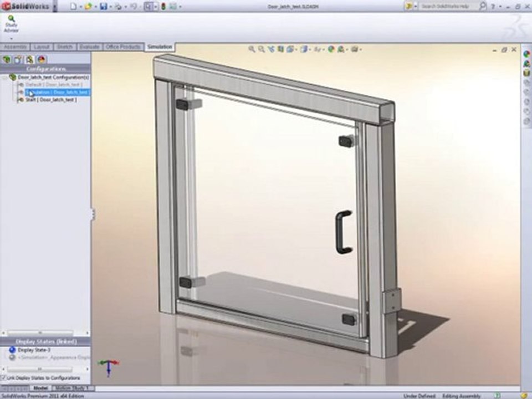Open dropdown arrow next to Select tool
Viewport: 532px width, 399px height.
pyautogui.click(x=156, y=7)
